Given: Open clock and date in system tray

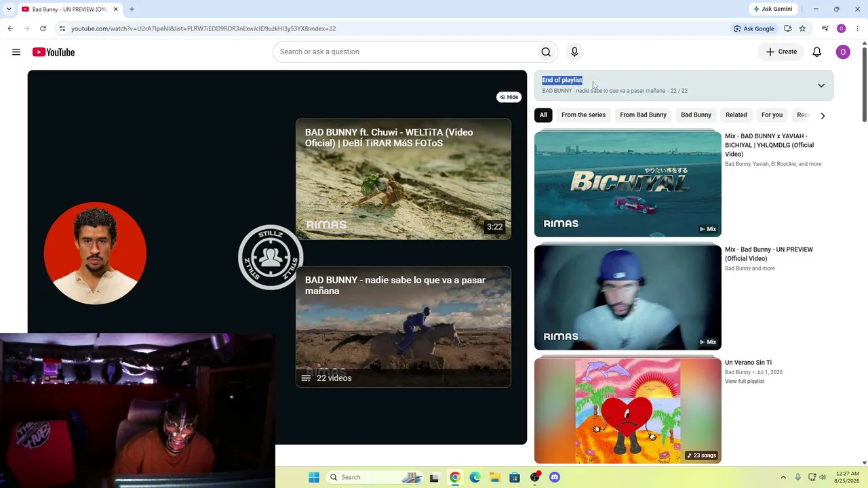Looking at the screenshot, I should click(848, 477).
